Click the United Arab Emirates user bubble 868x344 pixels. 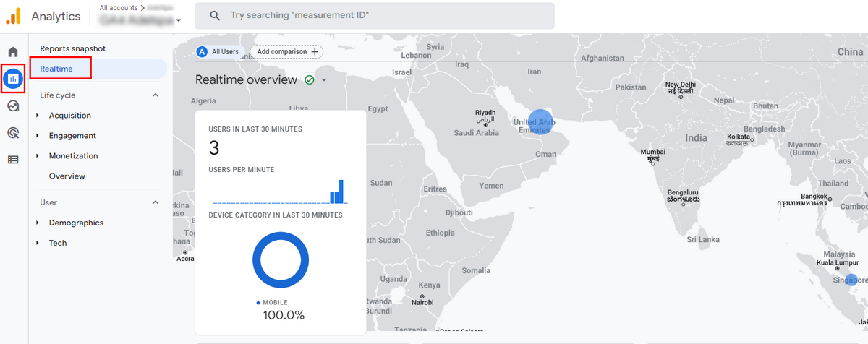point(540,123)
